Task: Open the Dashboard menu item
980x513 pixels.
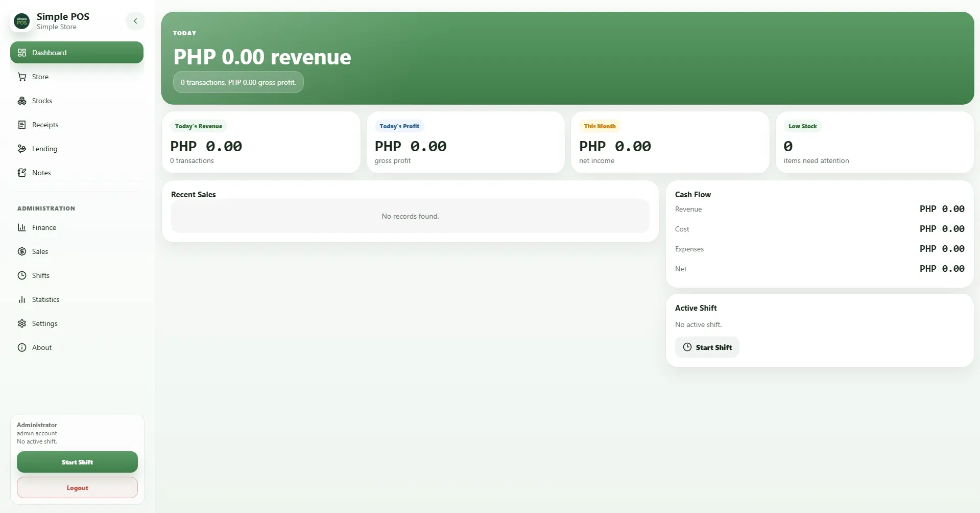Action: pos(77,53)
